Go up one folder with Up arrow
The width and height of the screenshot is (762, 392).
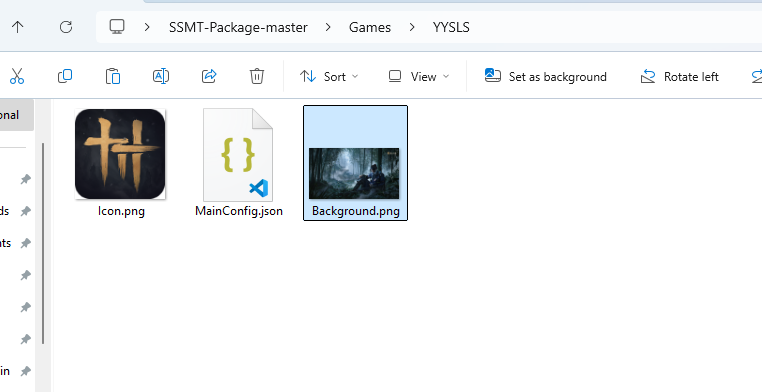17,27
